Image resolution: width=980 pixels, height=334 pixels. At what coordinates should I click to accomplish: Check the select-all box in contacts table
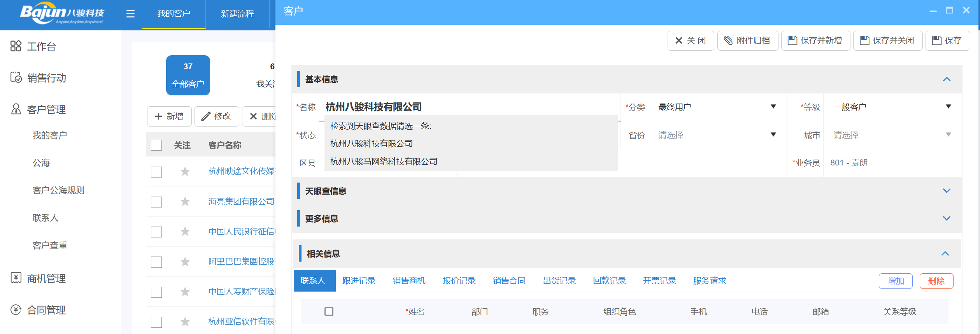[x=329, y=311]
